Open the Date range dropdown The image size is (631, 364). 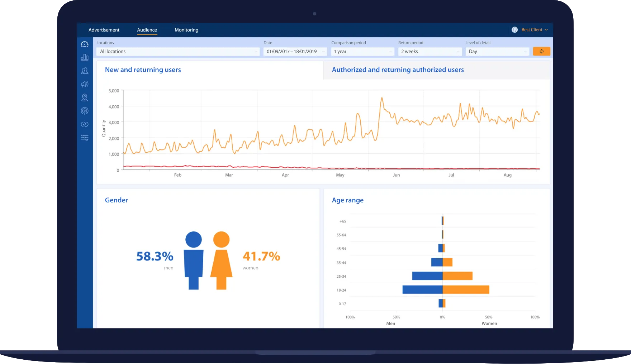point(295,52)
